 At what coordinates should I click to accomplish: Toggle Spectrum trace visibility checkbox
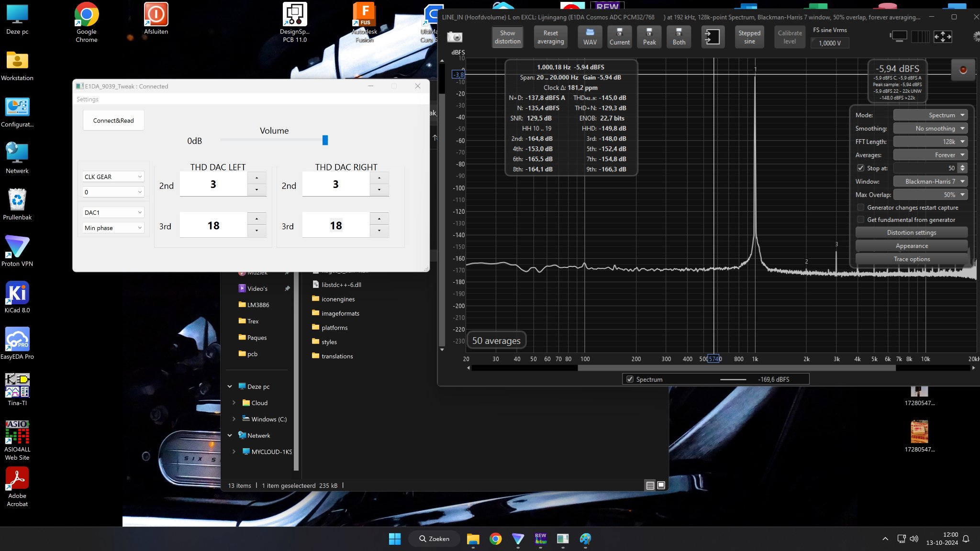click(x=630, y=379)
